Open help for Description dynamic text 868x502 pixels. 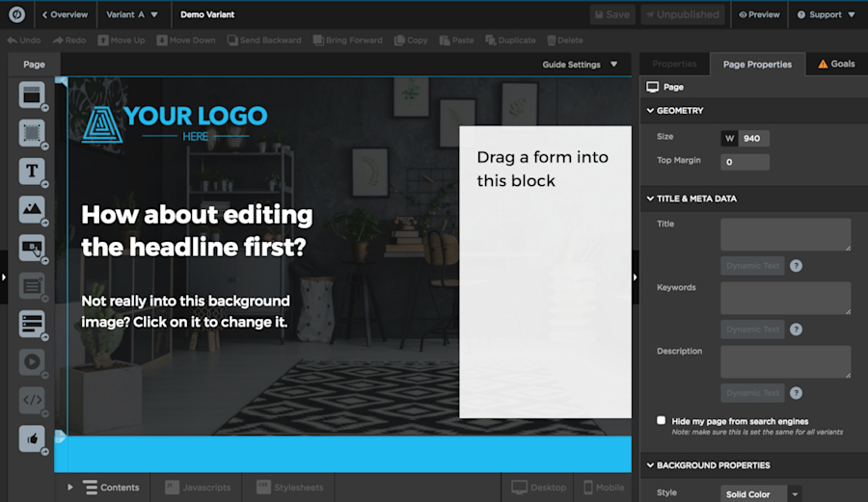(796, 393)
